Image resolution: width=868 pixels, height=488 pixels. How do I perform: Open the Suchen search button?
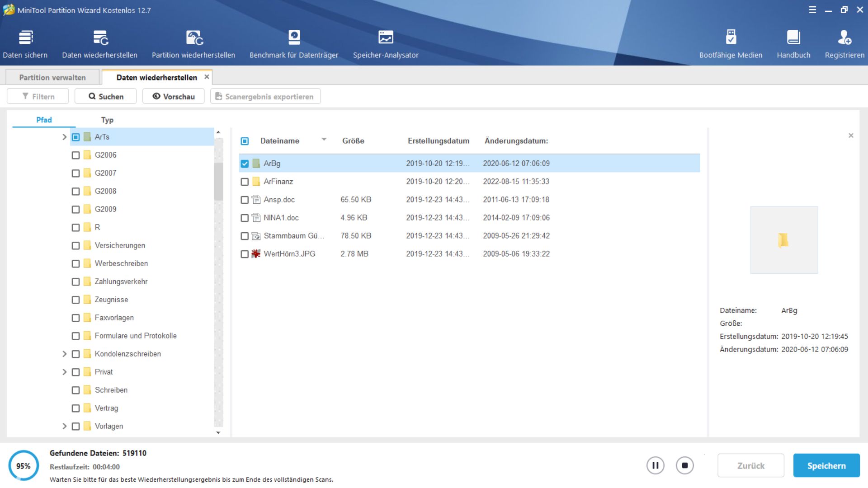pos(106,96)
